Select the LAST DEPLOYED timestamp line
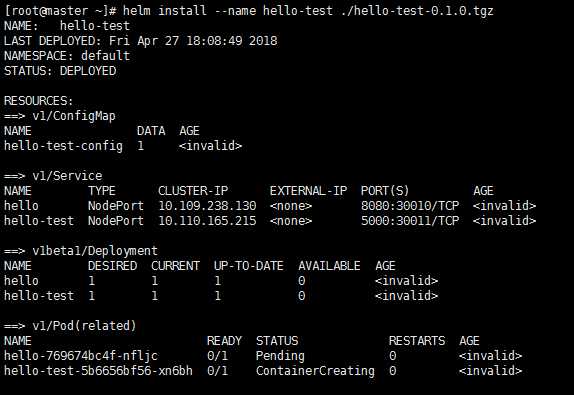 click(x=141, y=41)
